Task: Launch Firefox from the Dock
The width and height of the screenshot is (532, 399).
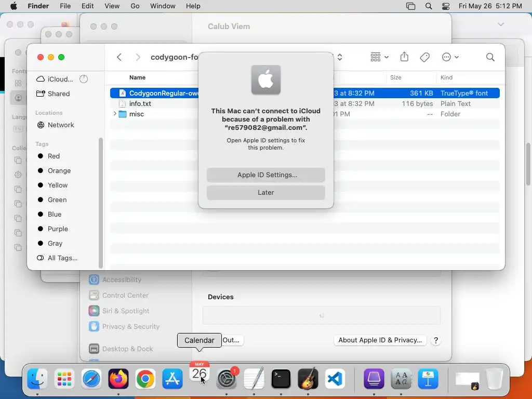Action: click(x=118, y=379)
